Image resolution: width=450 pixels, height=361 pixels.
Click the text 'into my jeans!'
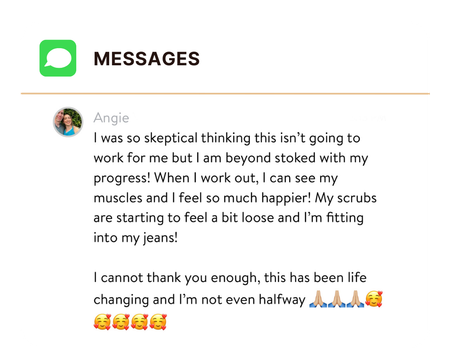pos(136,238)
